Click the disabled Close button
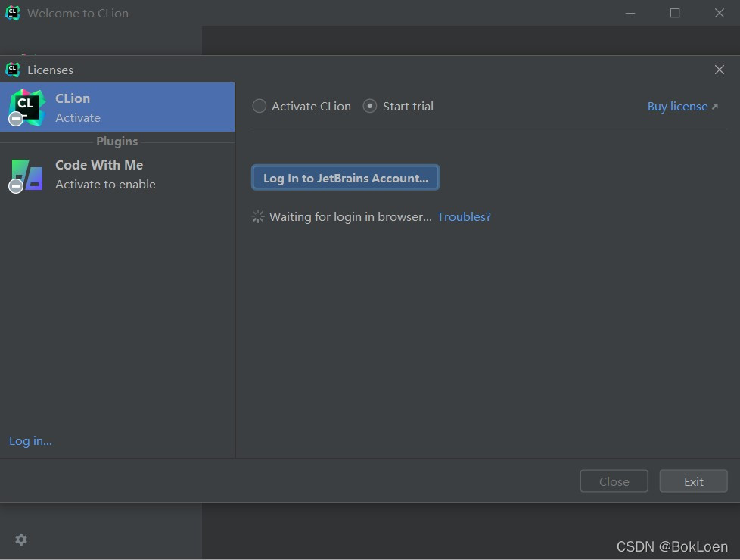This screenshot has width=740, height=560. [614, 481]
